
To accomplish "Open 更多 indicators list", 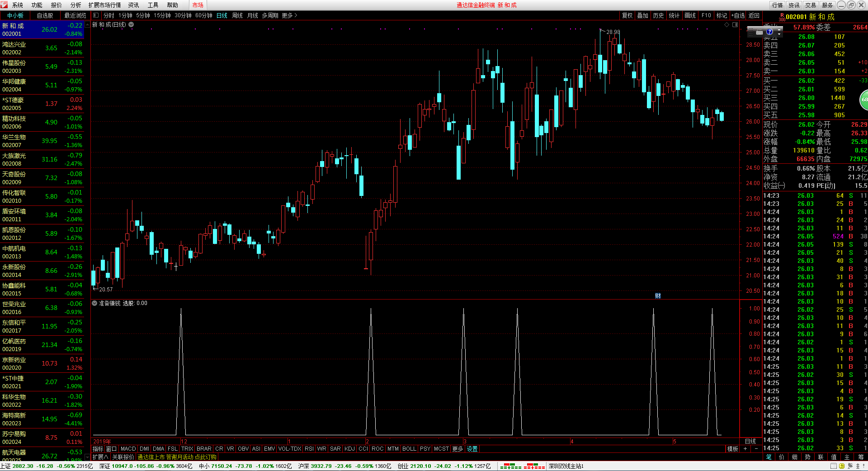I will click(458, 449).
